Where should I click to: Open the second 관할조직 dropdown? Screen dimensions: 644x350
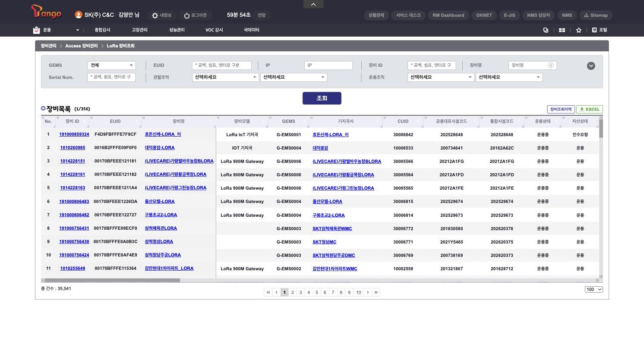(294, 77)
